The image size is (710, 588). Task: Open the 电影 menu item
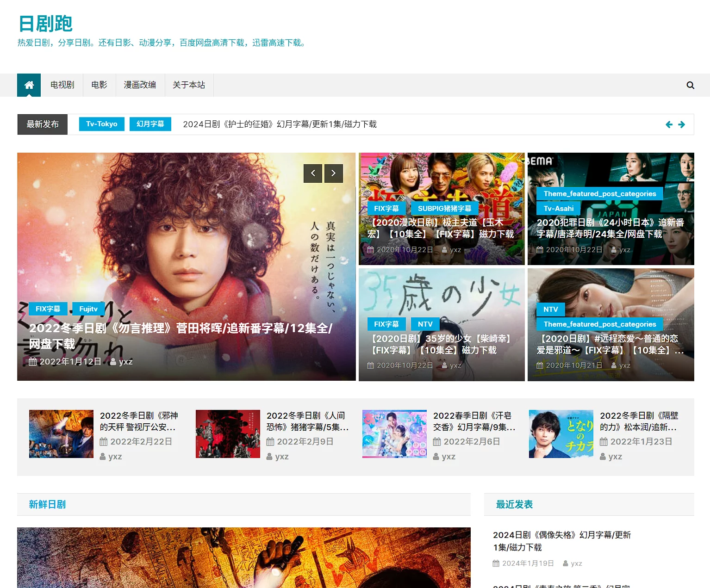[x=99, y=85]
